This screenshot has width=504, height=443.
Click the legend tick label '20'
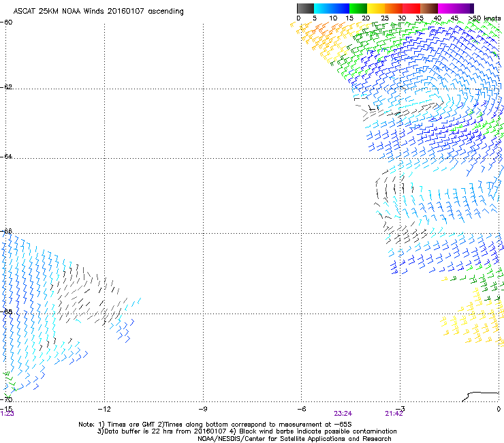coord(366,18)
